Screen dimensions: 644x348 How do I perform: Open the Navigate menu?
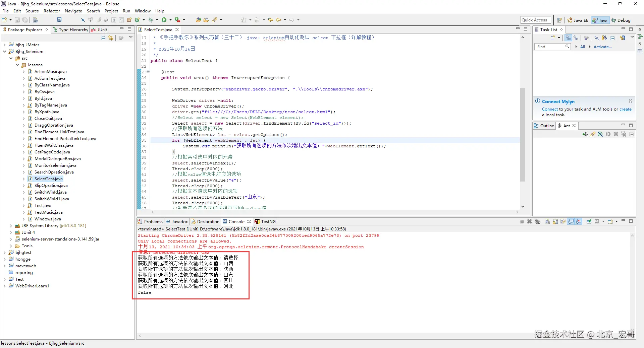73,11
